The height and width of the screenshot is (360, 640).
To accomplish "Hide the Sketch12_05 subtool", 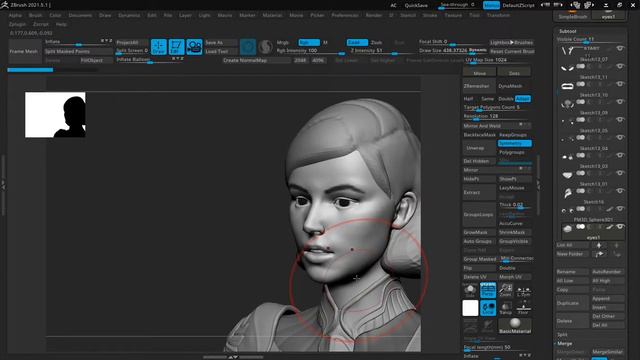I will [620, 137].
